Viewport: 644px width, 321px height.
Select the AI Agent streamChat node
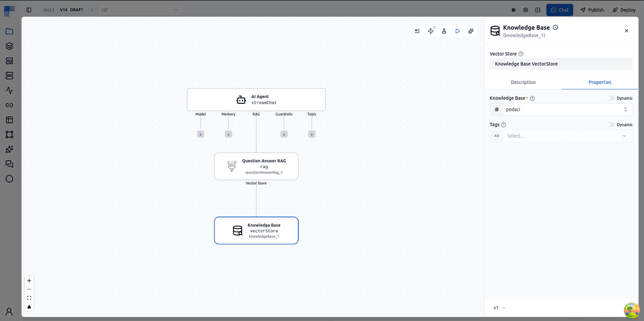click(x=256, y=100)
